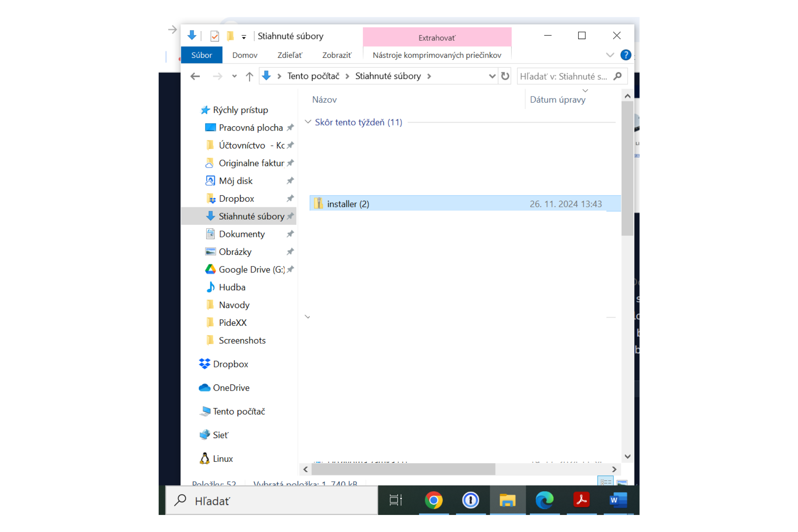This screenshot has width=798, height=532.
Task: Open the Zobraziť tab
Action: [337, 55]
